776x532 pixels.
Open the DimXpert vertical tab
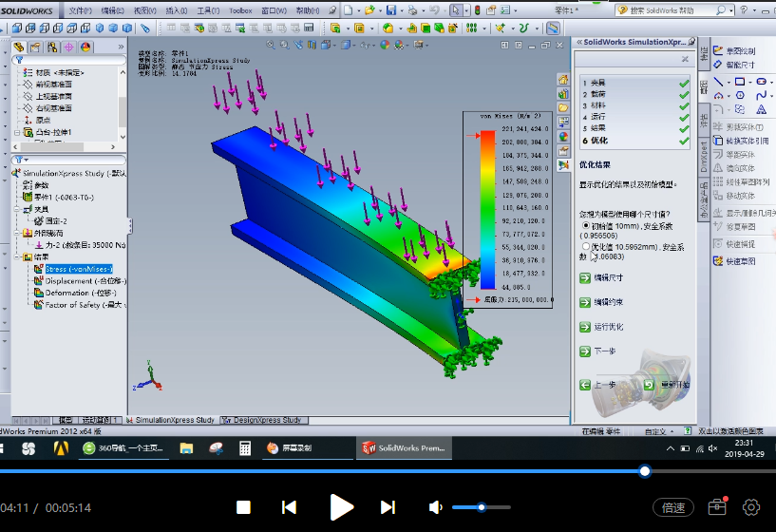point(703,156)
